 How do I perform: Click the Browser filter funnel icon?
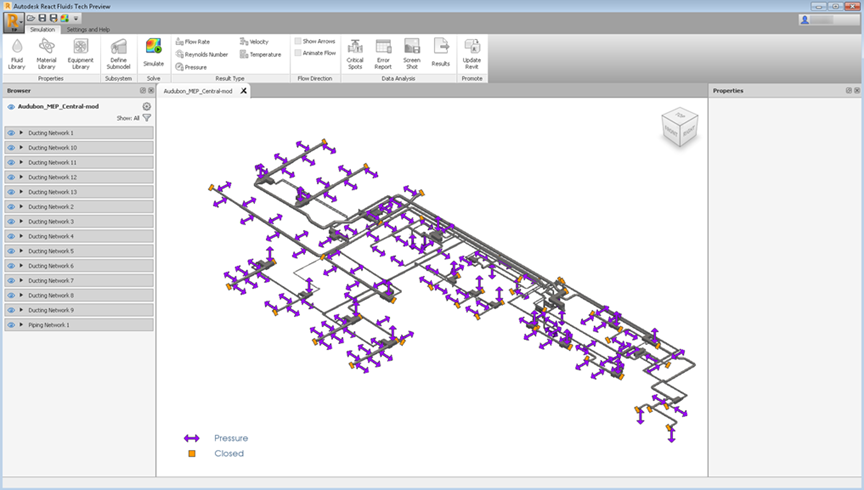(x=147, y=118)
